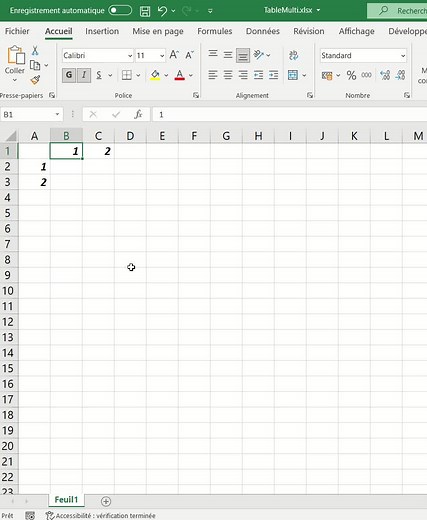Add new sheet with plus button

106,501
